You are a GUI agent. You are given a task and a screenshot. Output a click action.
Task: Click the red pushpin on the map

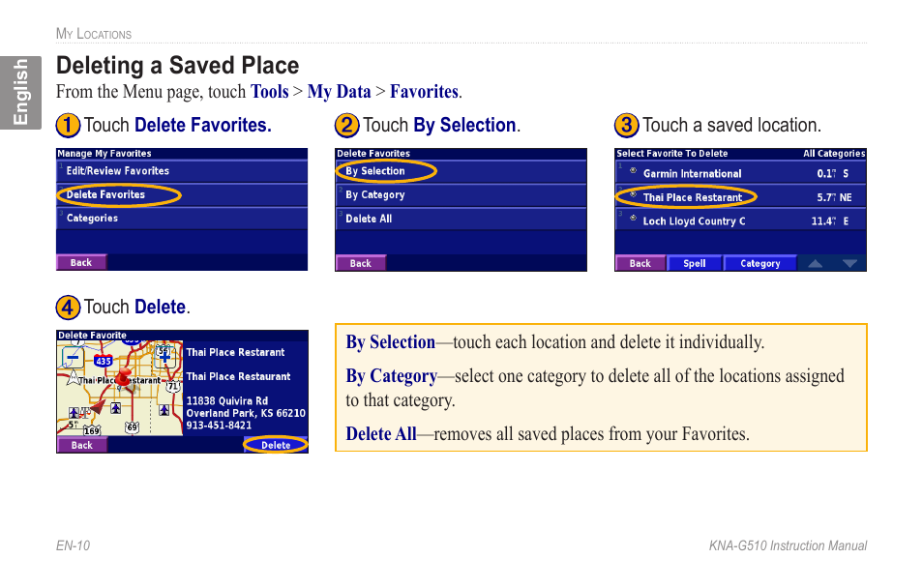[x=123, y=377]
